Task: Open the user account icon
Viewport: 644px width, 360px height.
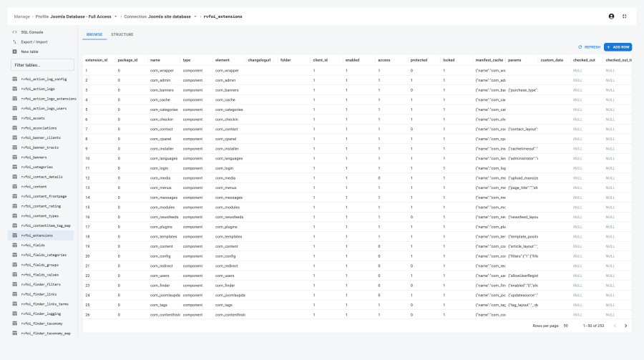Action: (611, 16)
